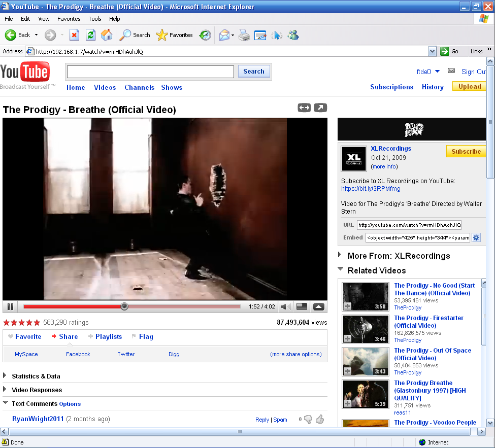The image size is (495, 448).
Task: Click the Go button beside address bar
Action: pyautogui.click(x=449, y=51)
